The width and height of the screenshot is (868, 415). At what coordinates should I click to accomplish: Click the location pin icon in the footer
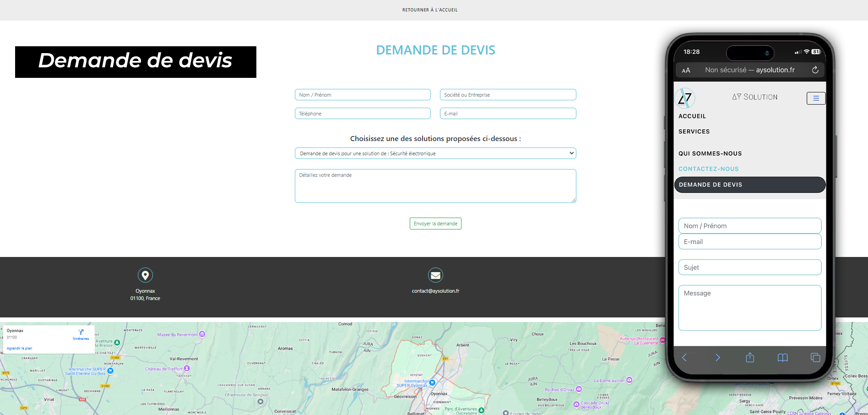tap(145, 275)
